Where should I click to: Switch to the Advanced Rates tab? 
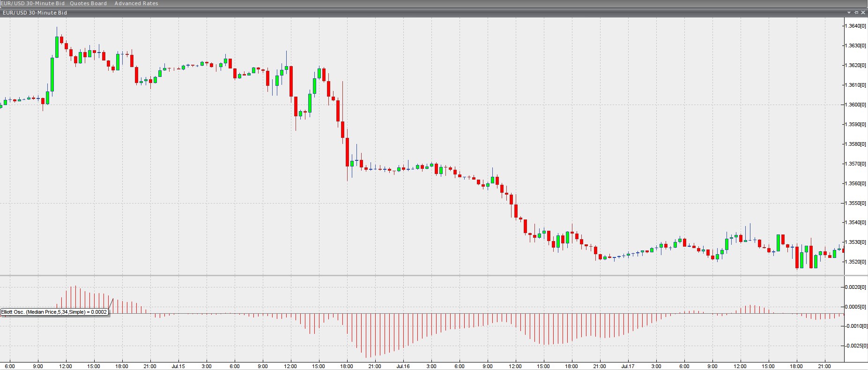[x=136, y=3]
